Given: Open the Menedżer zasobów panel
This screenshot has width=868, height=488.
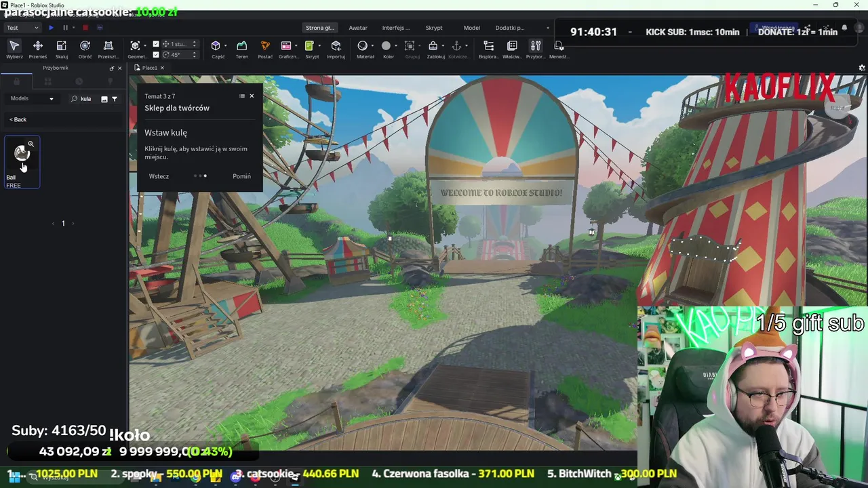Looking at the screenshot, I should tap(559, 49).
